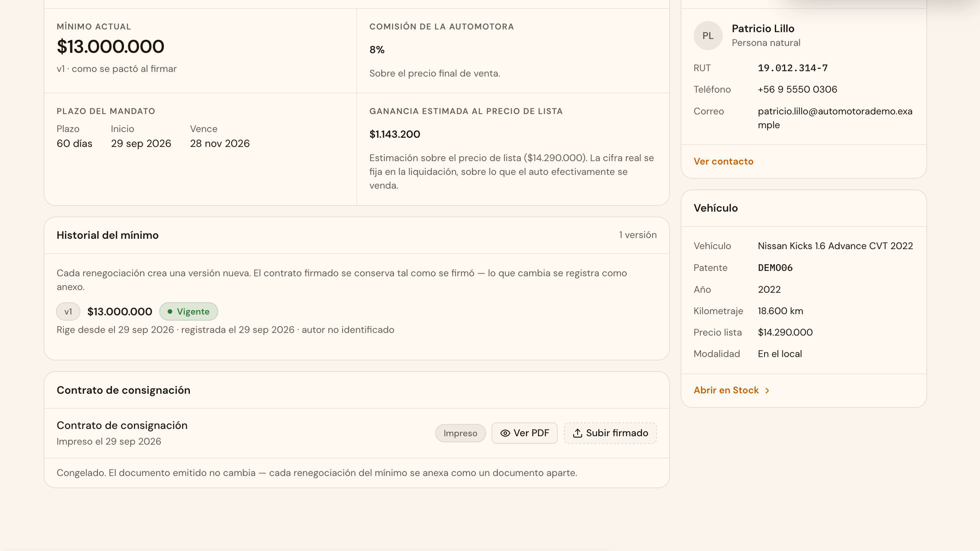
Task: Click the v1 · como se pactó al firmar note
Action: pyautogui.click(x=116, y=69)
